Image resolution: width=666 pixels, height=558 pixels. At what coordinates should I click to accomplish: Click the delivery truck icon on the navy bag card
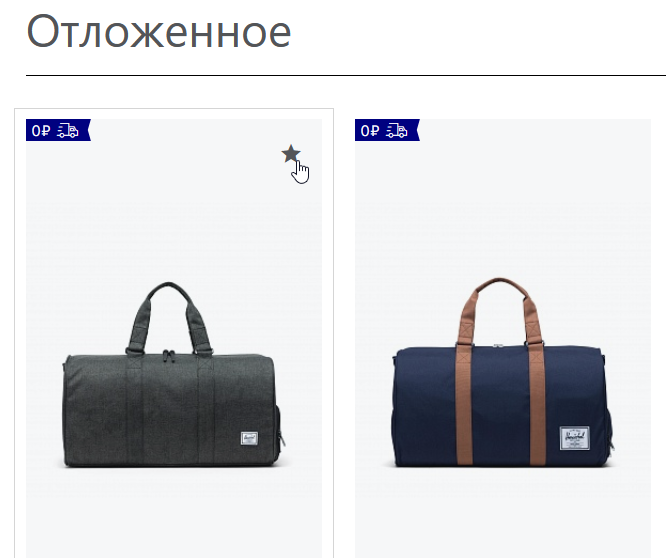[397, 130]
